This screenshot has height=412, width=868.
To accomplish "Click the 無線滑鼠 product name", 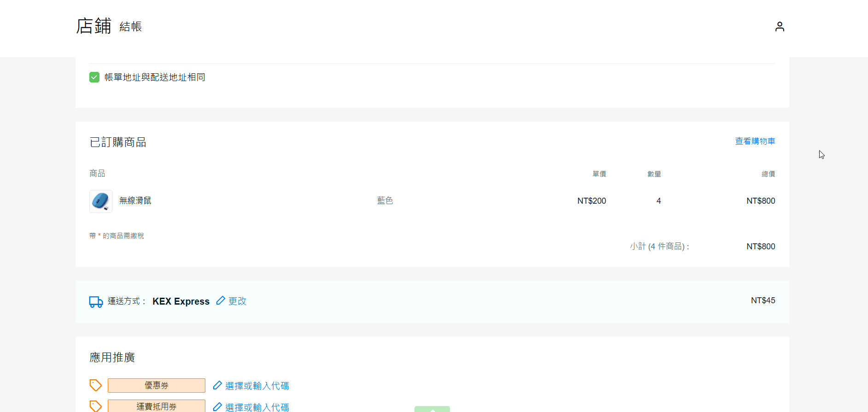I will [135, 200].
